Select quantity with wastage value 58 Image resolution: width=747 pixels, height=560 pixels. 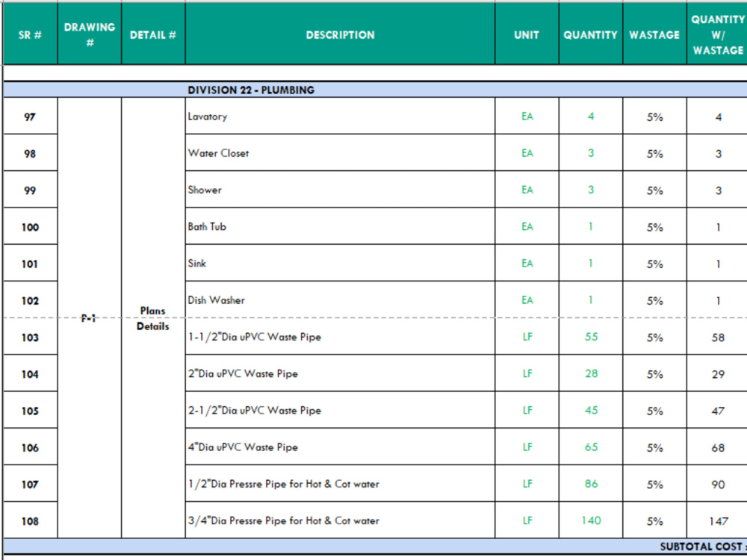pos(717,337)
